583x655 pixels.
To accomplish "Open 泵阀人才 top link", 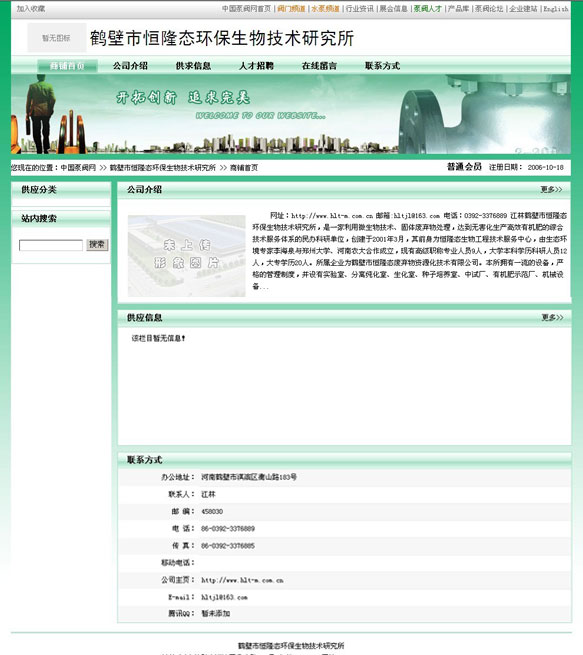I will 428,8.
